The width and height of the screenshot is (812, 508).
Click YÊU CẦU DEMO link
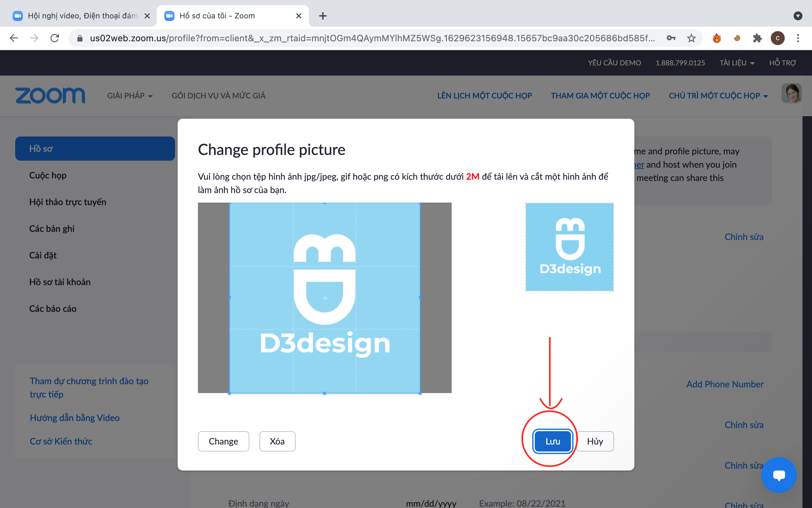tap(614, 63)
